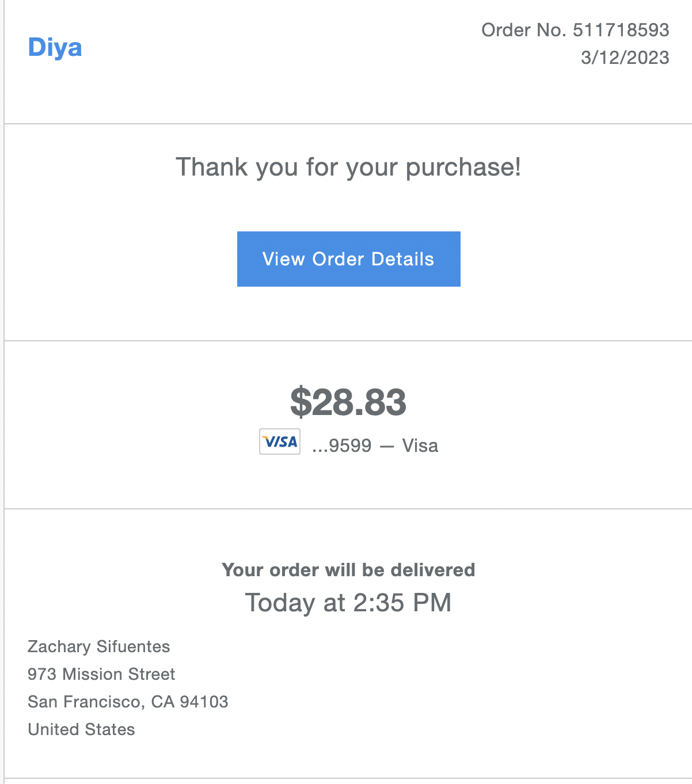Click the recipient name Zachary Sifuentes

coord(99,646)
